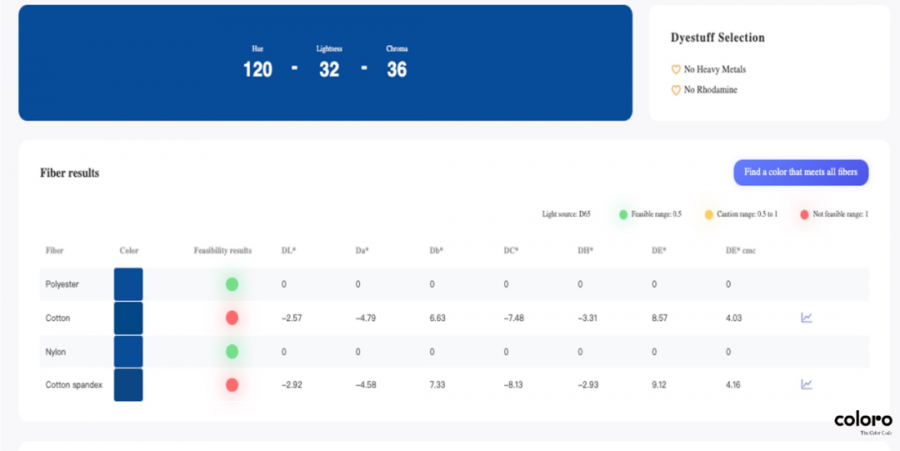
Task: Click the Feasibility results column header
Action: click(223, 251)
